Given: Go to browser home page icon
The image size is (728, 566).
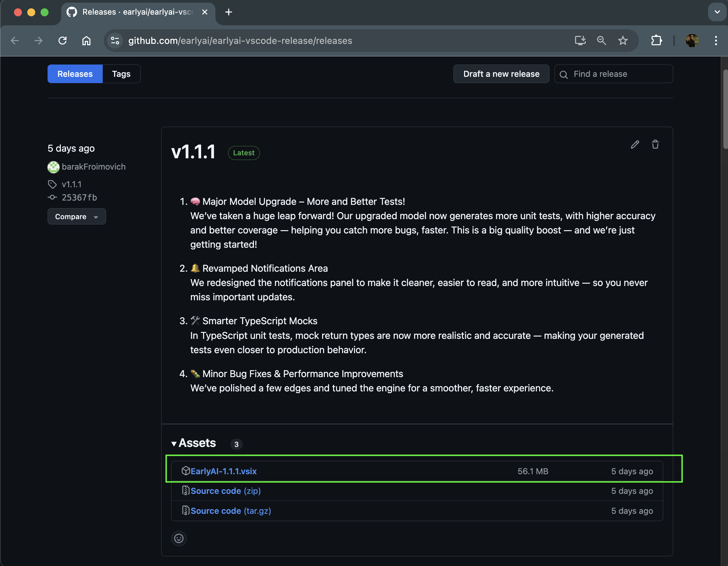Looking at the screenshot, I should point(86,41).
